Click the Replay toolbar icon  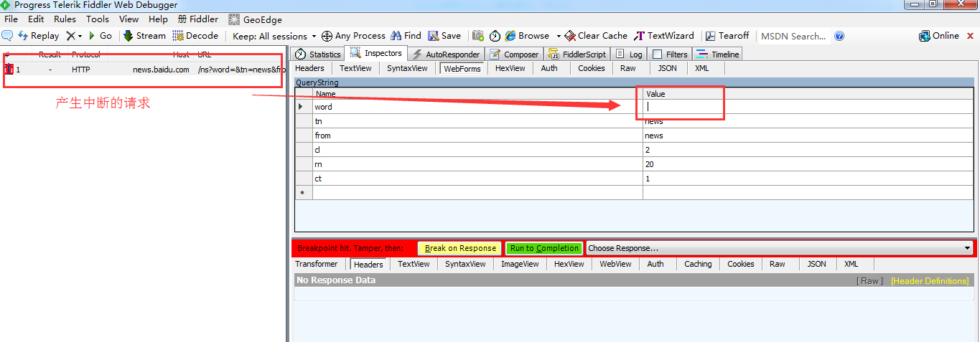pyautogui.click(x=23, y=36)
